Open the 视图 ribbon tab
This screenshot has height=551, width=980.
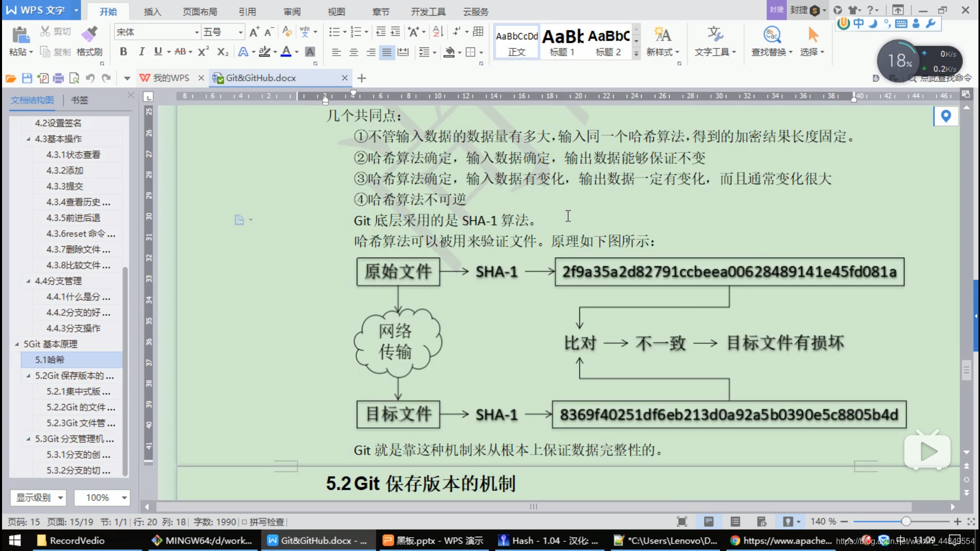point(336,11)
